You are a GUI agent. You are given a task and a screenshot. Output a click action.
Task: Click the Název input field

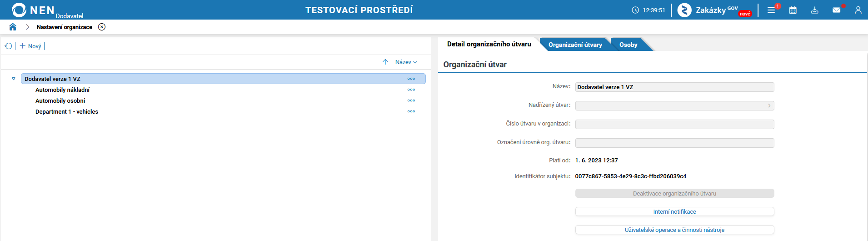tap(674, 87)
